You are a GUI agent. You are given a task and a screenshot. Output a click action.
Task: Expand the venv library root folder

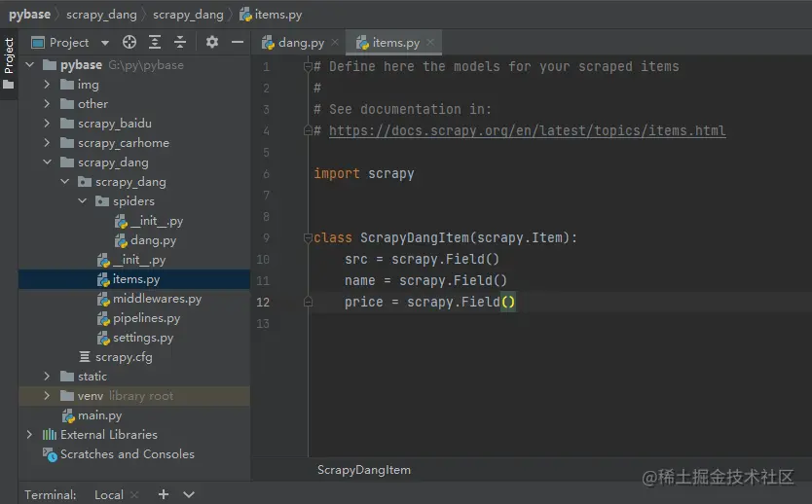click(47, 396)
